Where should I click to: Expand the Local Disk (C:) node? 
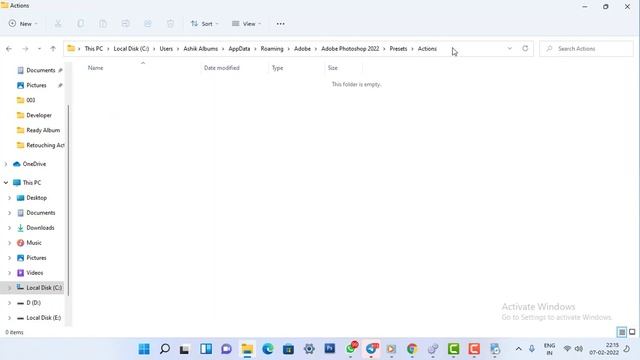coord(9,288)
